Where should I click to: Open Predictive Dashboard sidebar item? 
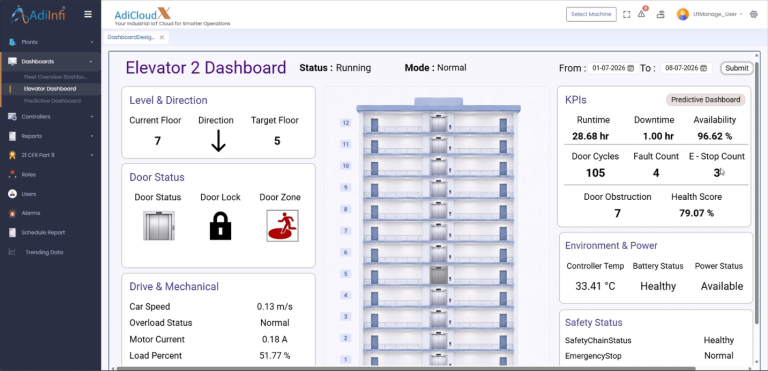click(x=52, y=101)
